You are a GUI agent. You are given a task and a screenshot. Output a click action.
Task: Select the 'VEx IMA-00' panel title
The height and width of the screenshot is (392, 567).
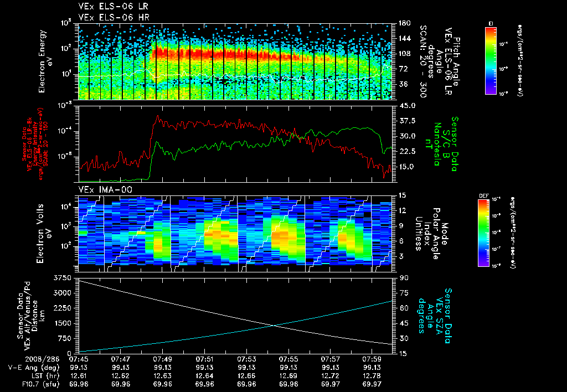[x=105, y=190]
